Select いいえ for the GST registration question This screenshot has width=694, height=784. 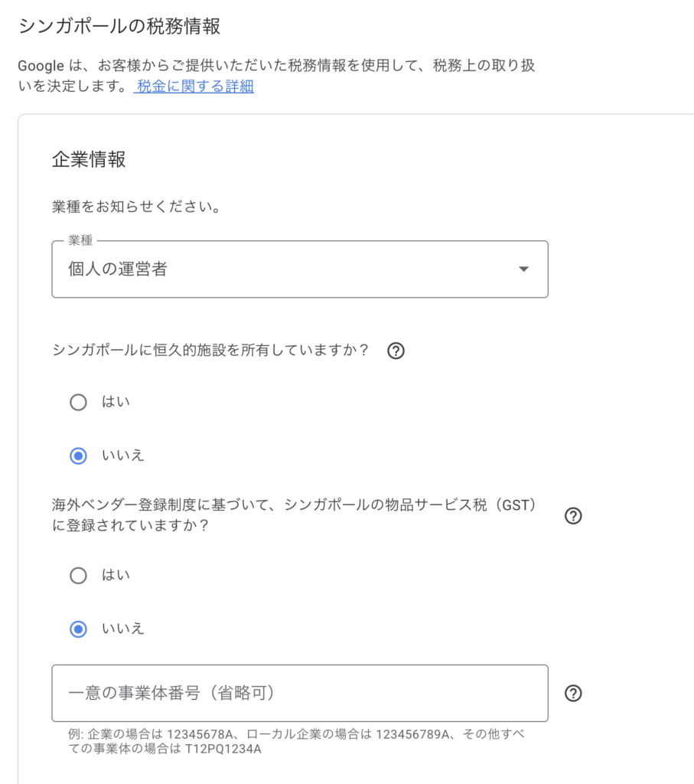click(78, 629)
